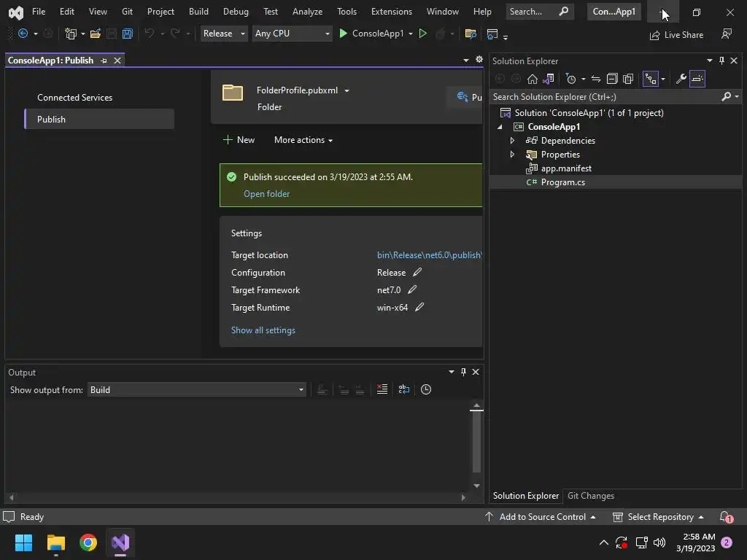Edit Target Runtime win-x64 pencil icon
This screenshot has width=747, height=560.
point(419,307)
